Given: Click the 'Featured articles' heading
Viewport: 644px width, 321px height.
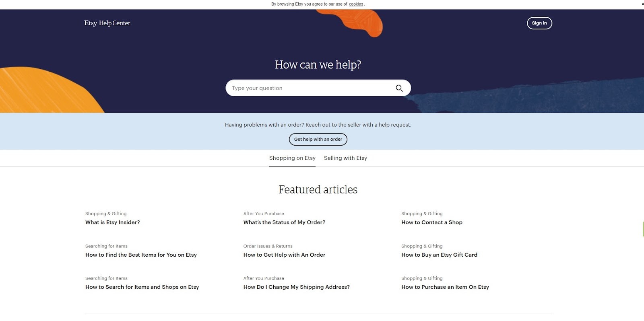Looking at the screenshot, I should pos(318,189).
